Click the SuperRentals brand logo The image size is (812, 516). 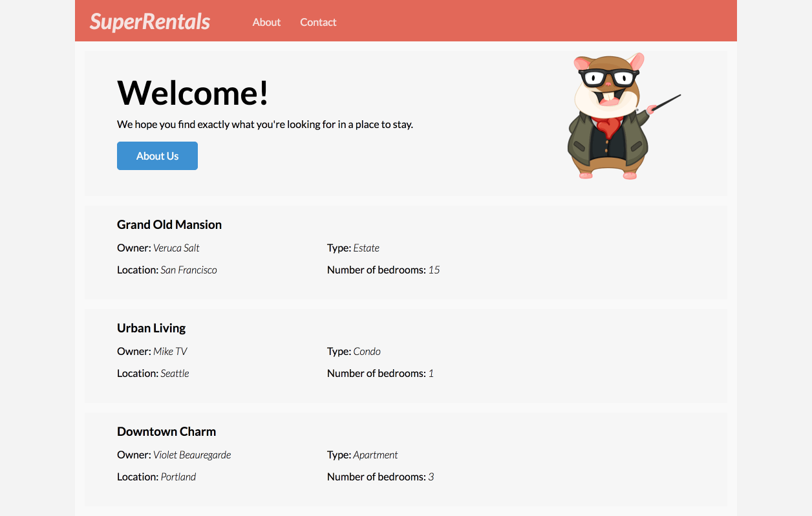[149, 21]
